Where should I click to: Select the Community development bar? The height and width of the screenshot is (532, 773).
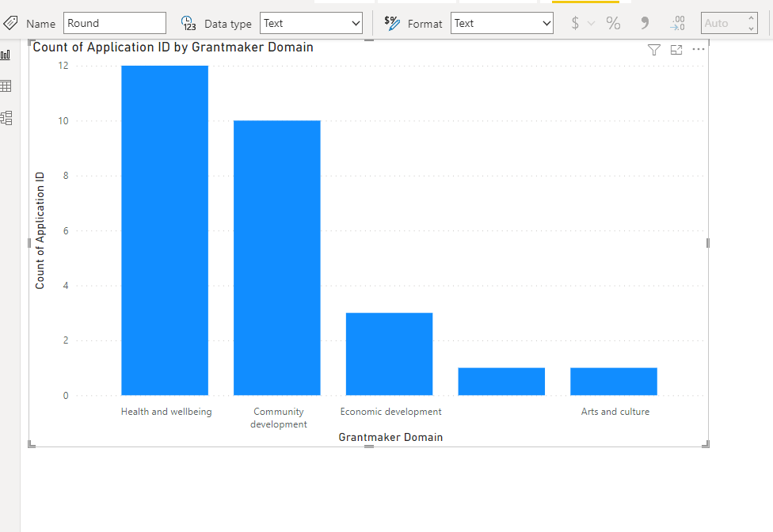pos(277,257)
